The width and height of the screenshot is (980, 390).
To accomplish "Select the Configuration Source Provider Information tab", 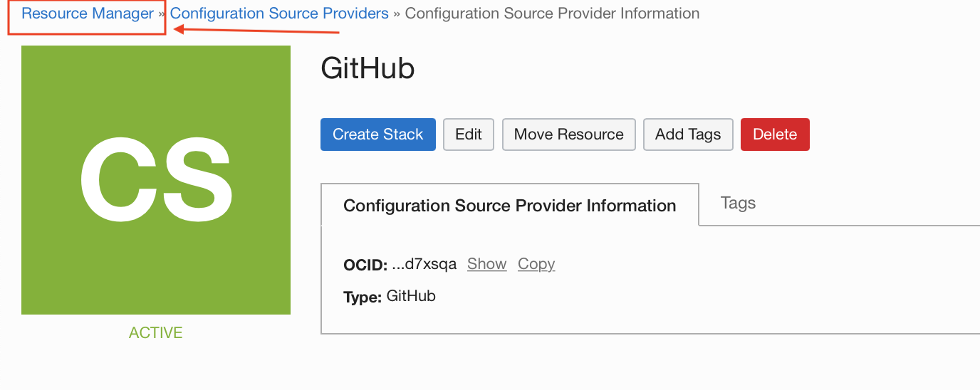I will click(x=510, y=206).
